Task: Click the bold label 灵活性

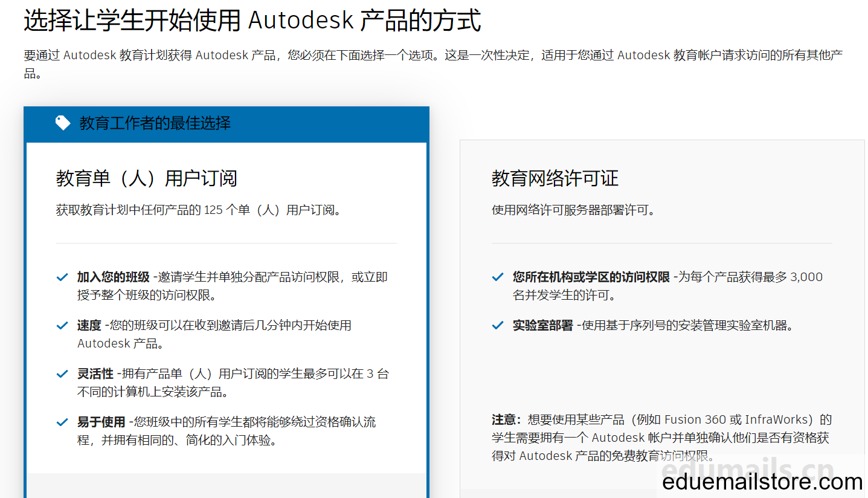Action: pyautogui.click(x=95, y=374)
